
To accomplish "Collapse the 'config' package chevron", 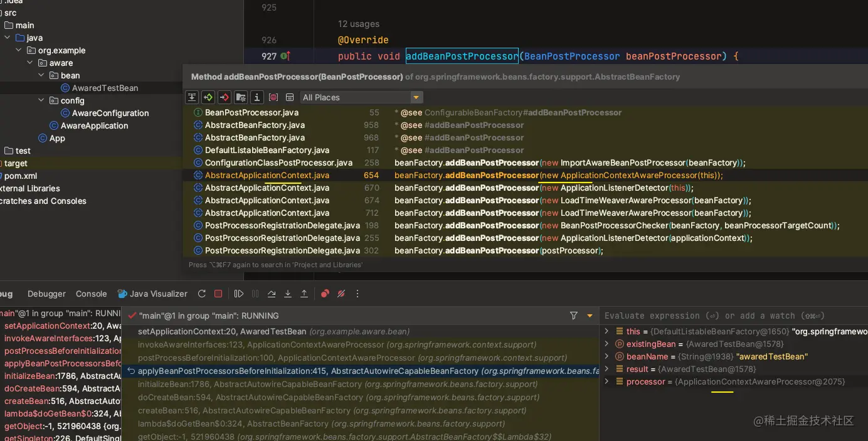I will click(x=41, y=100).
